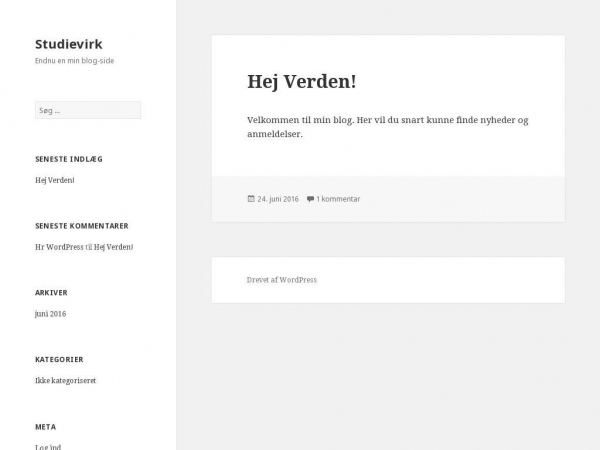
Task: Open the 'Ikke kategoriseret' category
Action: (65, 381)
